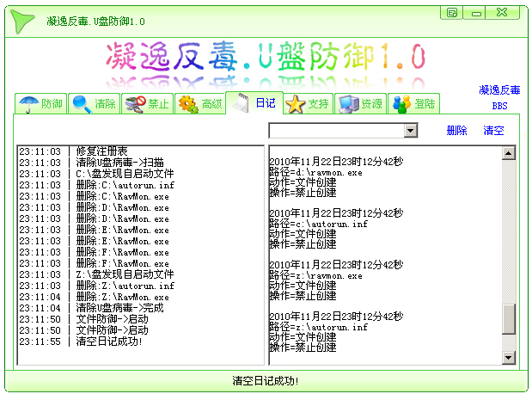Image resolution: width=532 pixels, height=400 pixels.
Task: Click the people icon on 登陆 tab
Action: pos(401,104)
